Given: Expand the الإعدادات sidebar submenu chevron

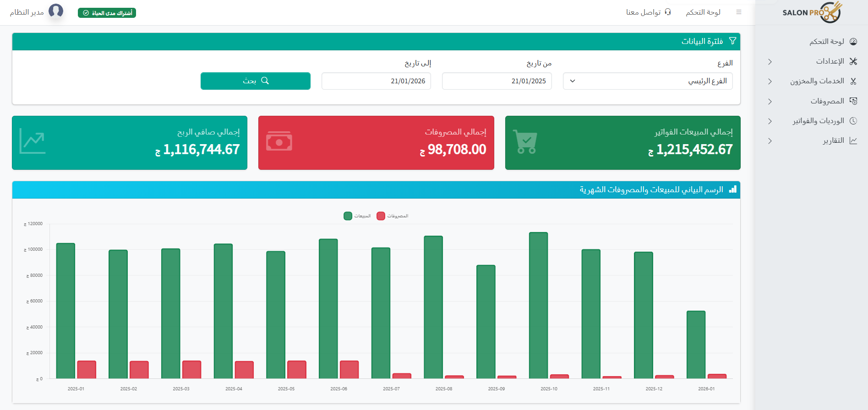Looking at the screenshot, I should [x=770, y=62].
